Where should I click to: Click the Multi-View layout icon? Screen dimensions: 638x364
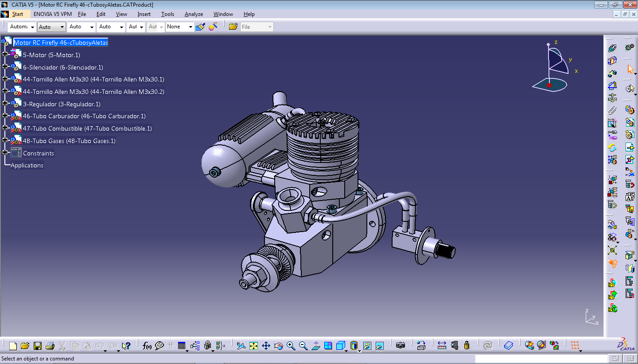pos(328,346)
